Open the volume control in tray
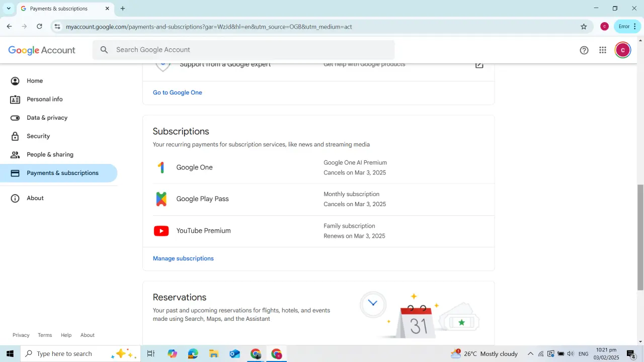644x362 pixels. pos(571,354)
